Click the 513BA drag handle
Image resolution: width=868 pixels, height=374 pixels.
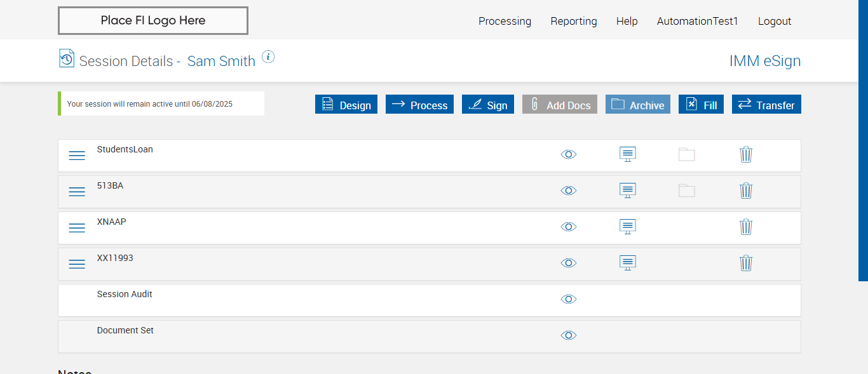[77, 192]
